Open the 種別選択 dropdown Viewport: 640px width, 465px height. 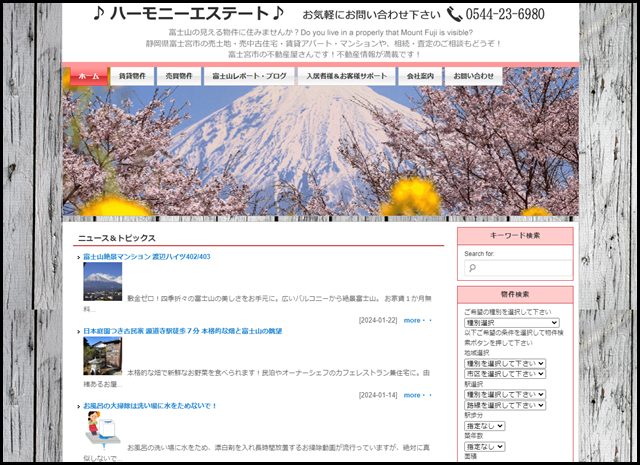coord(511,323)
